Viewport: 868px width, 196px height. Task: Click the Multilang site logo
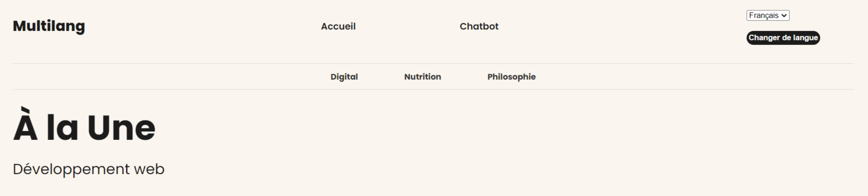49,26
